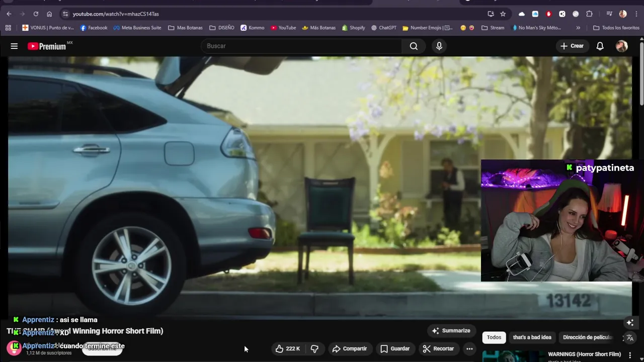
Task: Open Chrome extensions puzzle menu
Action: point(589,14)
